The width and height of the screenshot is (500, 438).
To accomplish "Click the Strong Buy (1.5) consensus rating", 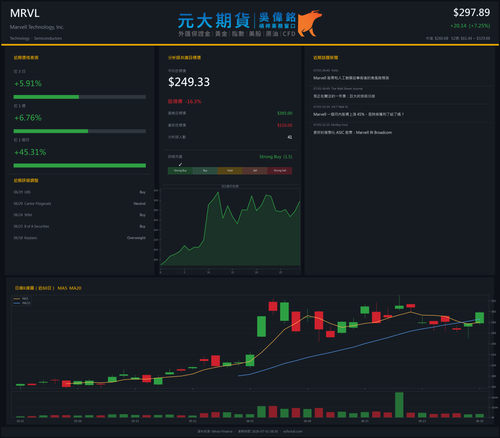I will 276,157.
